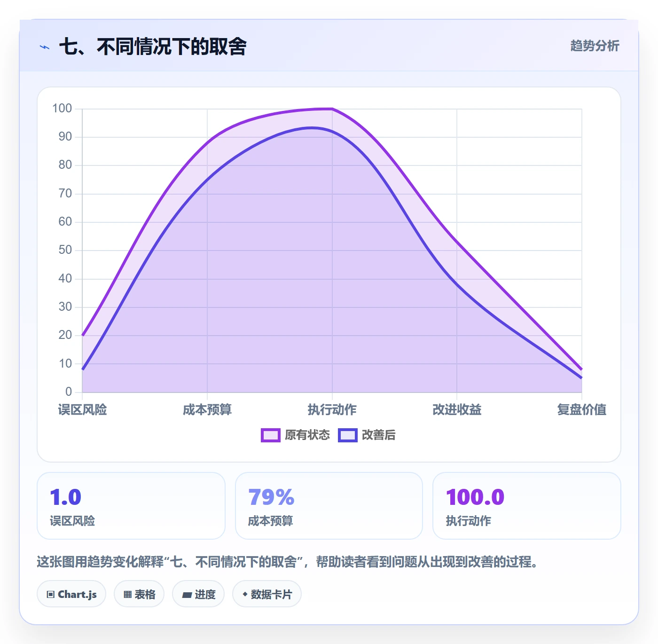This screenshot has height=644, width=658.
Task: Click the purple line peak at 执行动作
Action: click(x=332, y=109)
